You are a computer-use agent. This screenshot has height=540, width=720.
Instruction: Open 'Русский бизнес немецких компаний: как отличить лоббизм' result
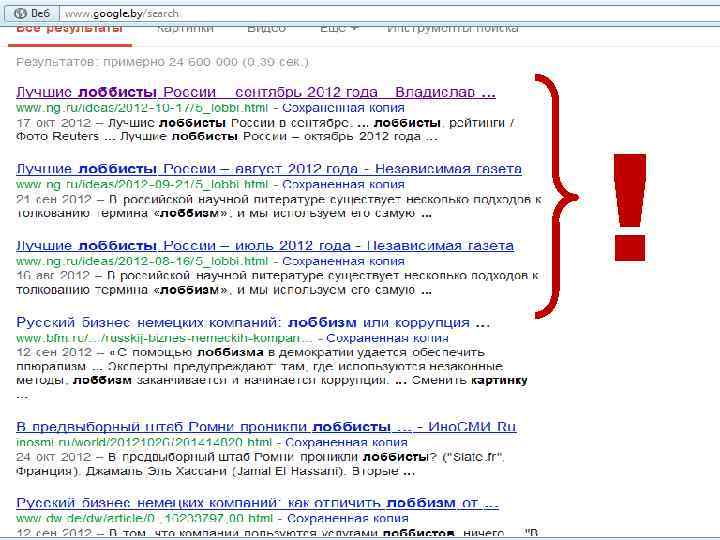pos(257,503)
